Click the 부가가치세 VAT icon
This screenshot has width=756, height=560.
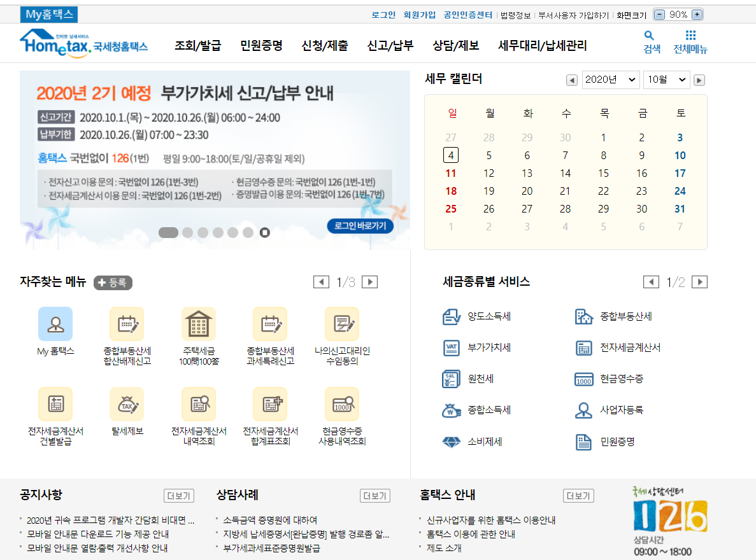click(452, 347)
